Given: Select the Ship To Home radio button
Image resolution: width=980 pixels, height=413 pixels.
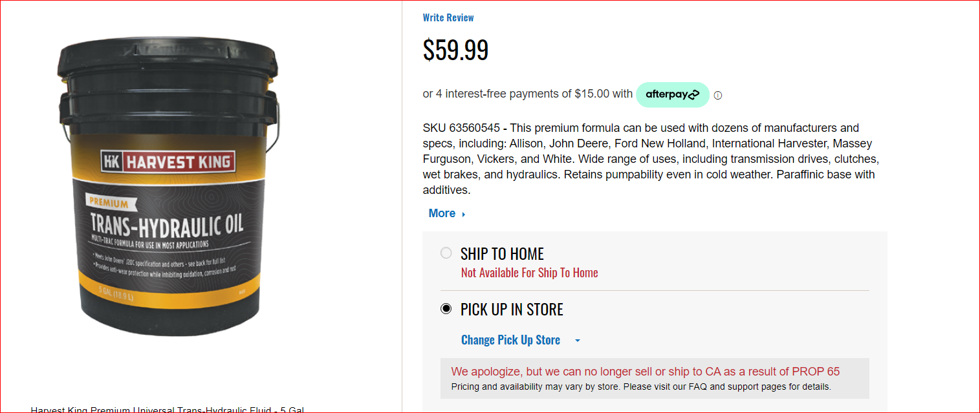Looking at the screenshot, I should click(446, 253).
